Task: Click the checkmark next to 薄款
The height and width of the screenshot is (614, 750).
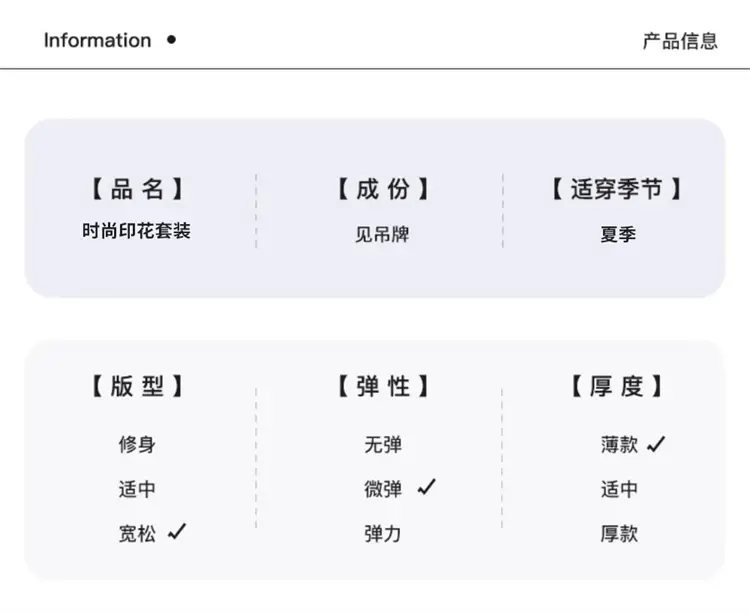Action: click(656, 444)
